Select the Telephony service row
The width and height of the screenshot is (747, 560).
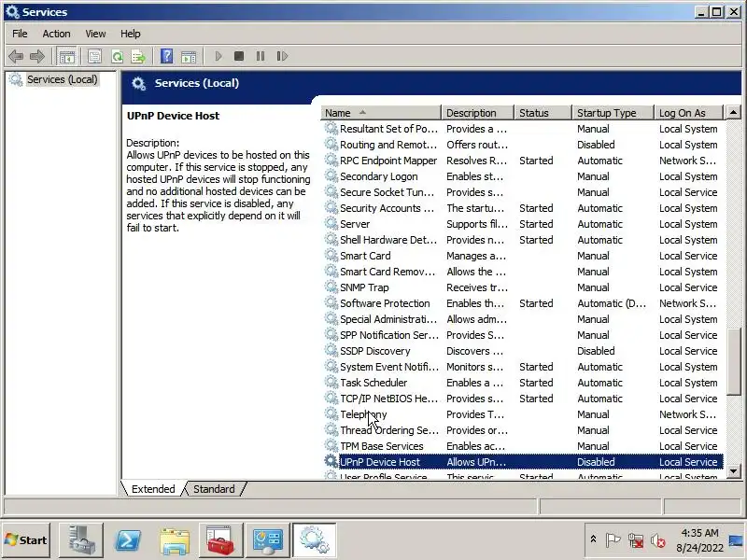tap(522, 414)
